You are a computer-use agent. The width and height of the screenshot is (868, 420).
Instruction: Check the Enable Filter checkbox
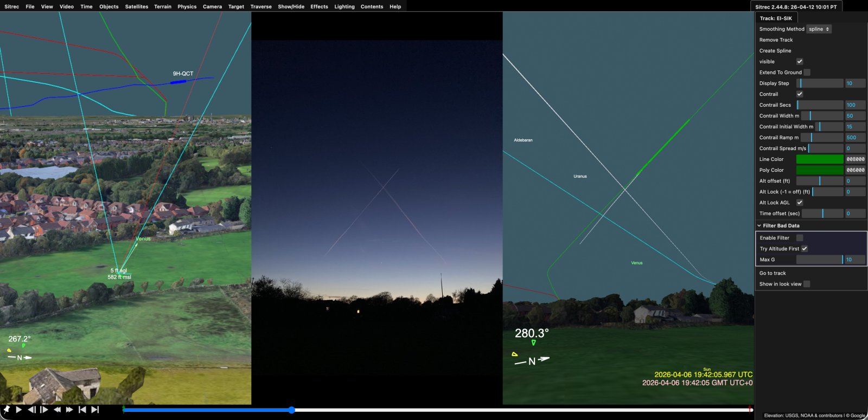click(x=800, y=238)
